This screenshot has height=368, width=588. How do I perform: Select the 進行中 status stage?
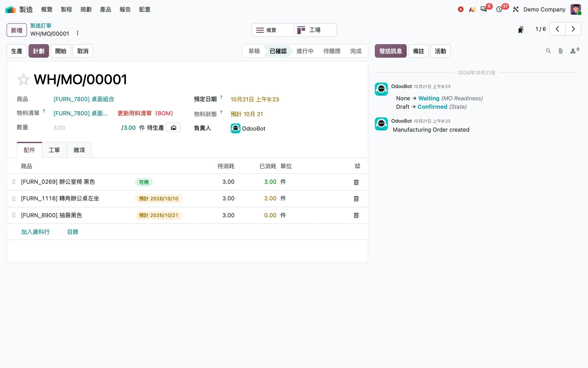(x=305, y=51)
